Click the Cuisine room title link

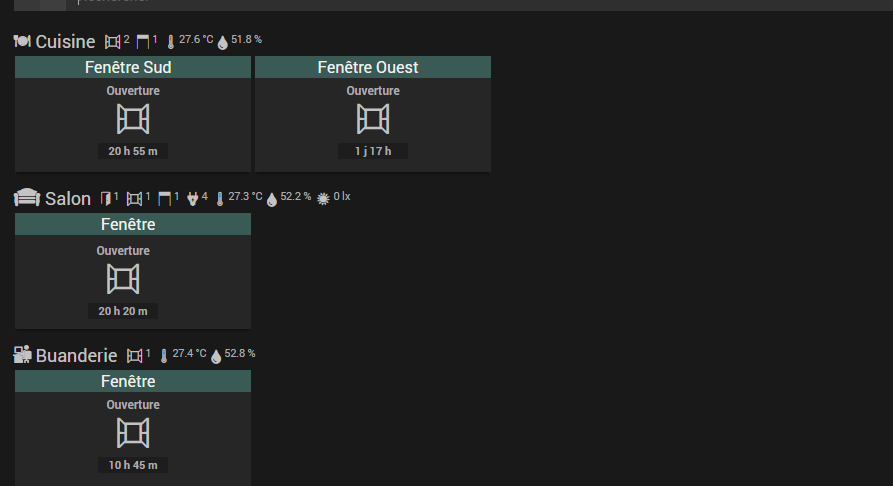pyautogui.click(x=64, y=42)
